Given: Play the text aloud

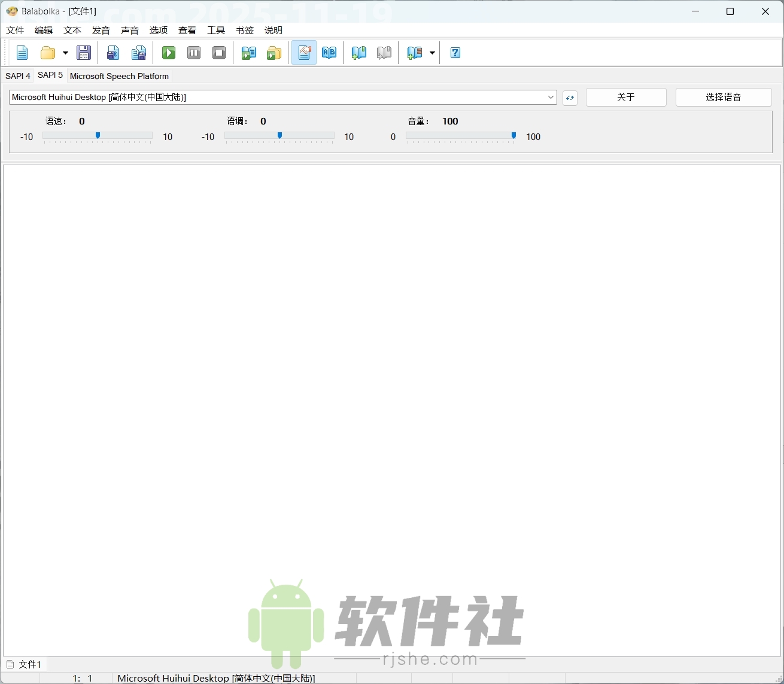Looking at the screenshot, I should point(168,53).
